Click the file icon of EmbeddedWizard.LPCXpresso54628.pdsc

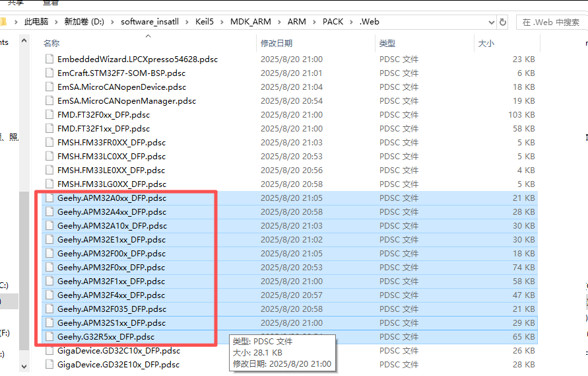(x=49, y=59)
